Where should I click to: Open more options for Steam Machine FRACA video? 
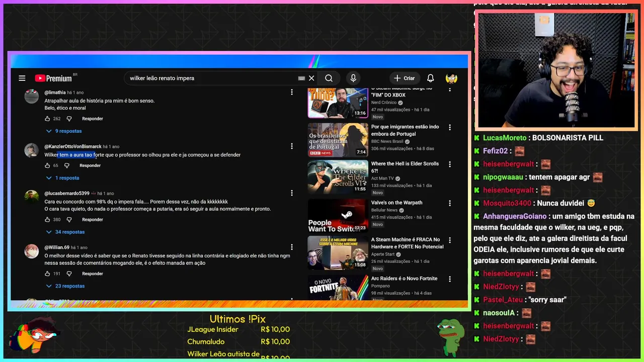click(x=450, y=240)
